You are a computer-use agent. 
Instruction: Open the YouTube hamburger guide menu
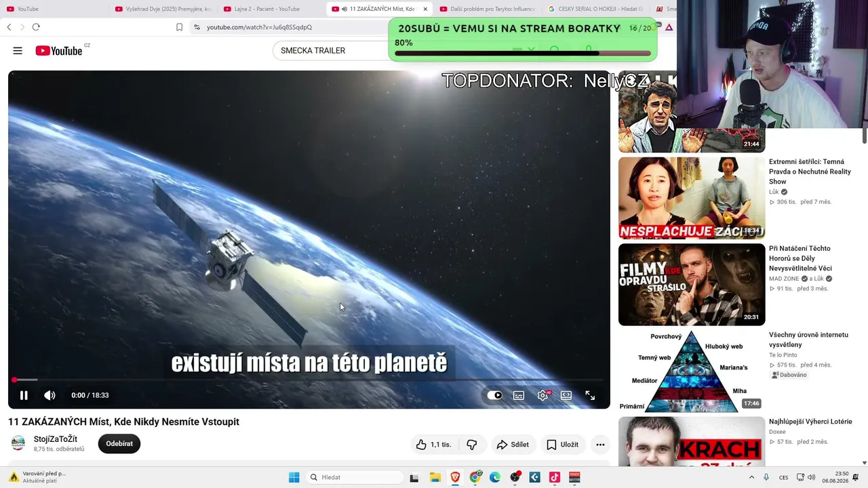pyautogui.click(x=18, y=51)
